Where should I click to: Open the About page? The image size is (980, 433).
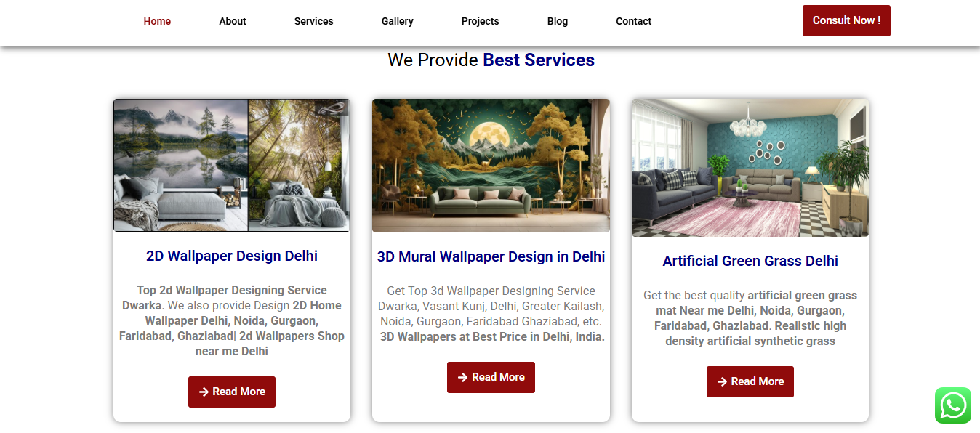point(233,21)
